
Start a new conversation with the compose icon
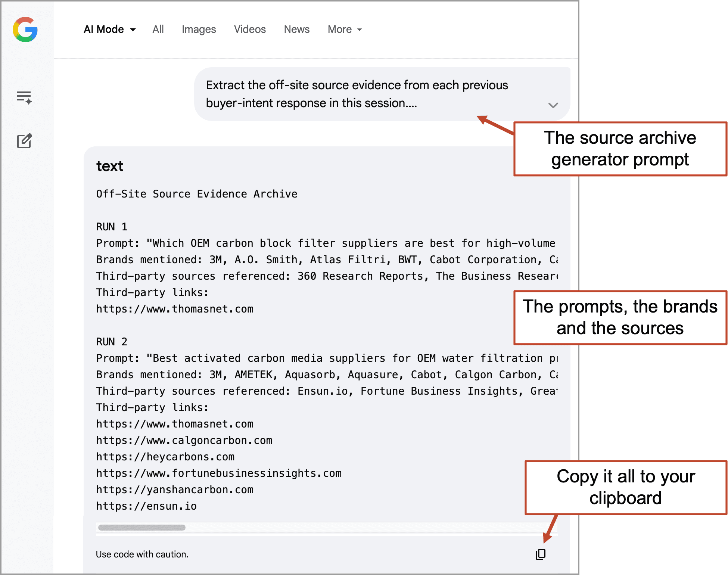(24, 141)
